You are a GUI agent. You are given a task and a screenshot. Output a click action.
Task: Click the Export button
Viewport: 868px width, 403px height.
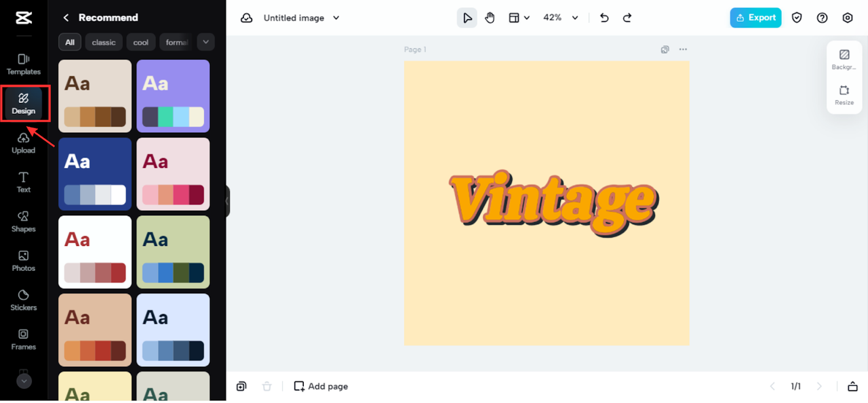[755, 18]
